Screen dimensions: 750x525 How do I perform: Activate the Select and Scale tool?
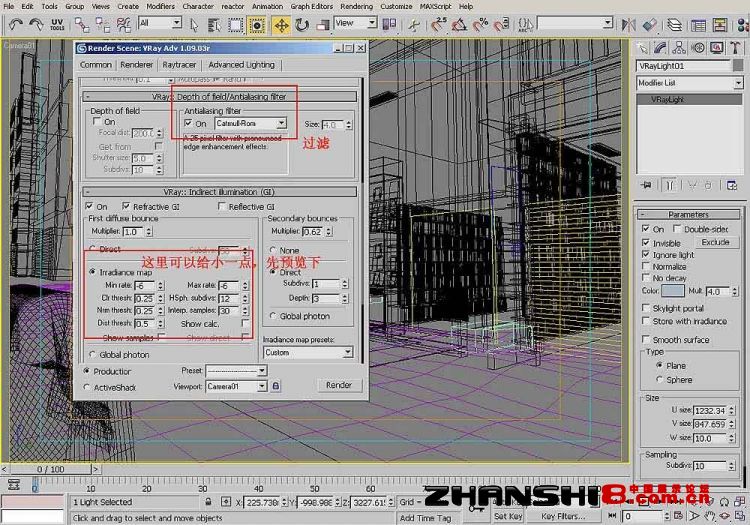pyautogui.click(x=323, y=25)
